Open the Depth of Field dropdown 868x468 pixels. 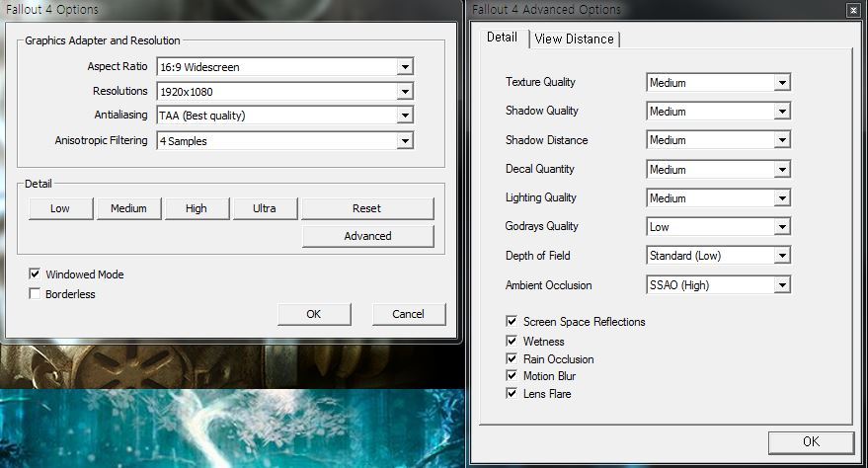718,256
